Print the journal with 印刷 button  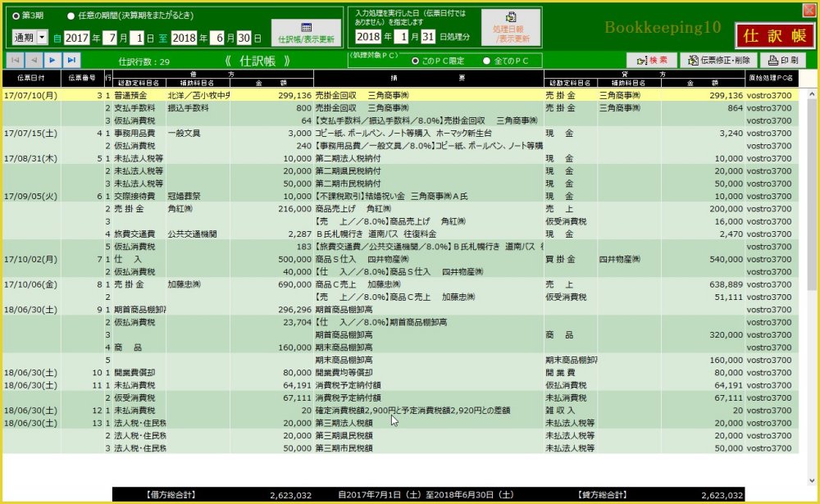click(x=782, y=60)
